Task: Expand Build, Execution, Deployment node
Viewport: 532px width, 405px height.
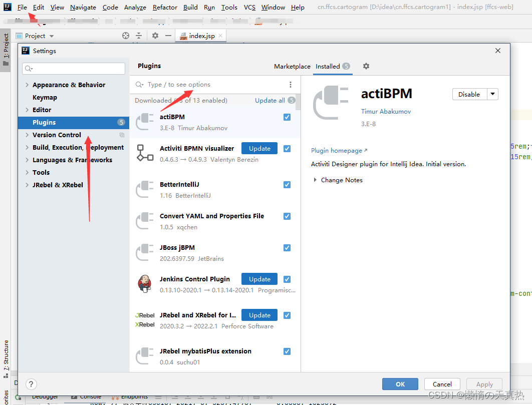Action: coord(27,147)
